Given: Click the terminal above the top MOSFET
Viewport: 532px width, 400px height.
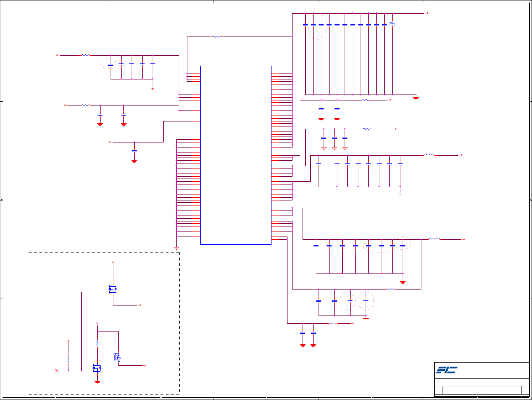Looking at the screenshot, I should [x=113, y=262].
